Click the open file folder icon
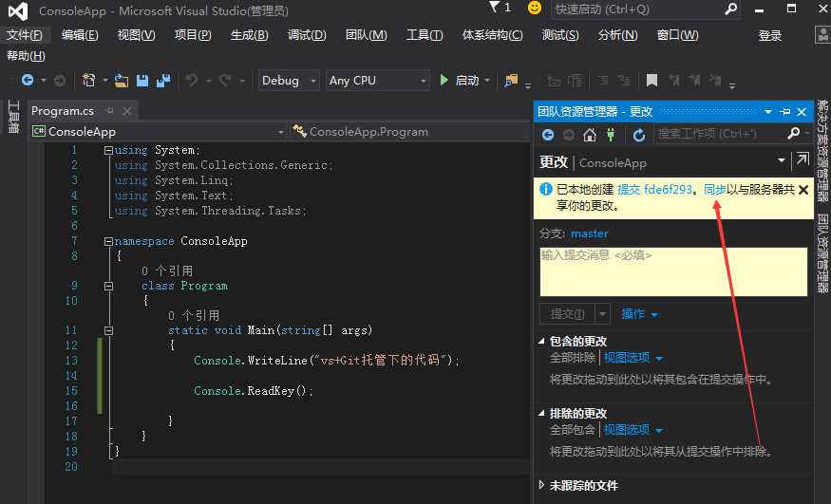The height and width of the screenshot is (504, 831). [122, 81]
